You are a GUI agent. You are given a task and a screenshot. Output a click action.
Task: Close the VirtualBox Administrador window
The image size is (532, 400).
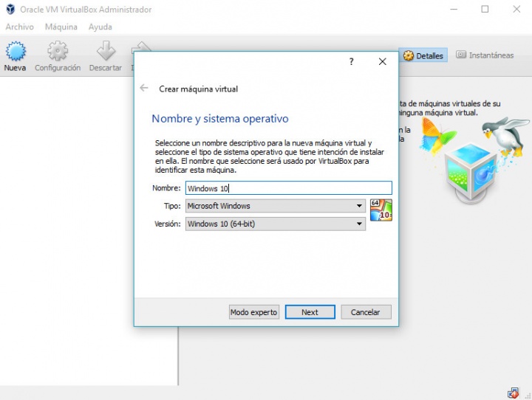[516, 9]
